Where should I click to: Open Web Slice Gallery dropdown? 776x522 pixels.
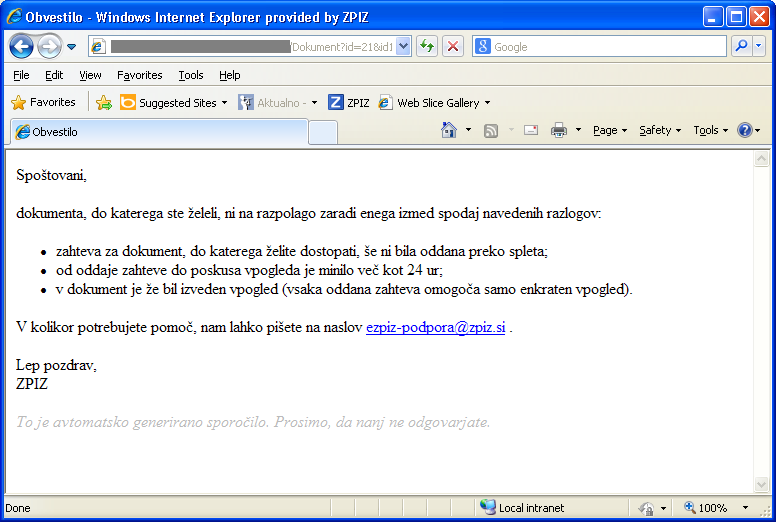[487, 103]
